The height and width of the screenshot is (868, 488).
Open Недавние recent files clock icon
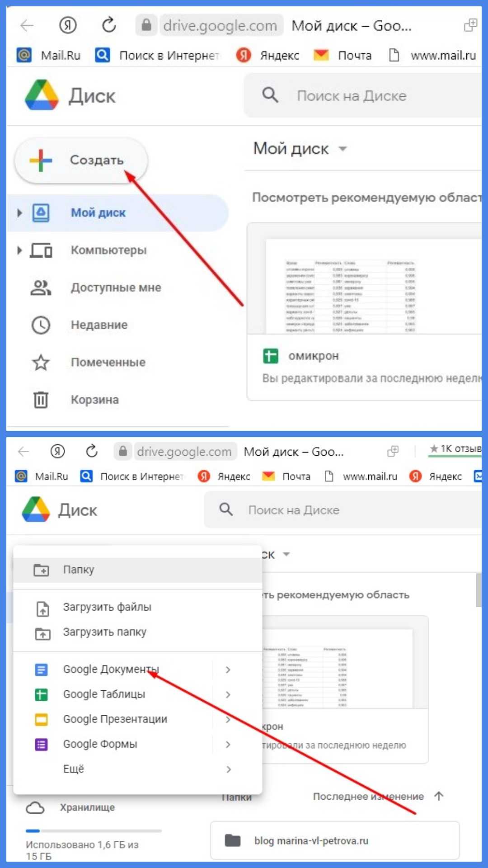click(x=41, y=325)
